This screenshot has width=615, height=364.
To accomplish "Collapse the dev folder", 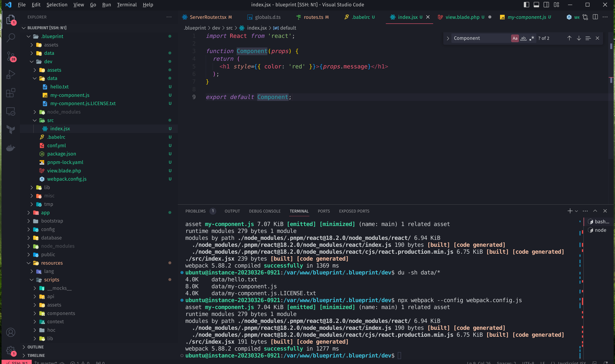I will 32,61.
